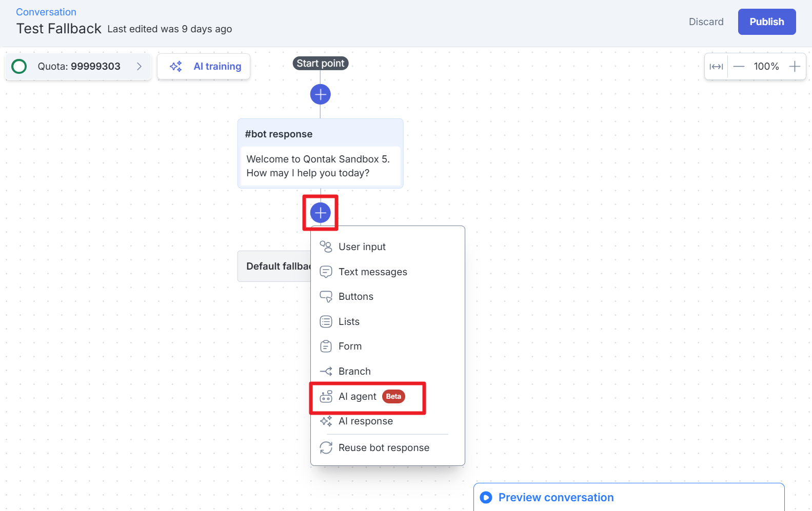Click the play icon beside Preview conversation
Screen dimensions: 812x511
[x=486, y=497]
